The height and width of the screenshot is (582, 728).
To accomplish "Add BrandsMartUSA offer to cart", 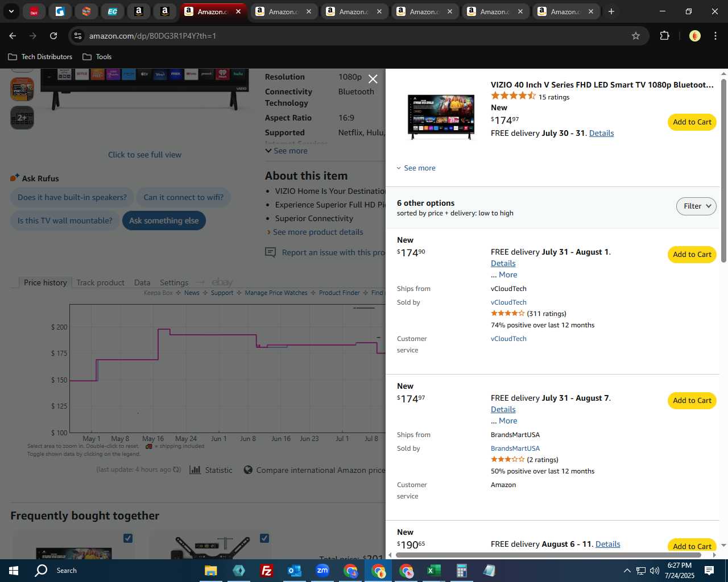I will [692, 401].
